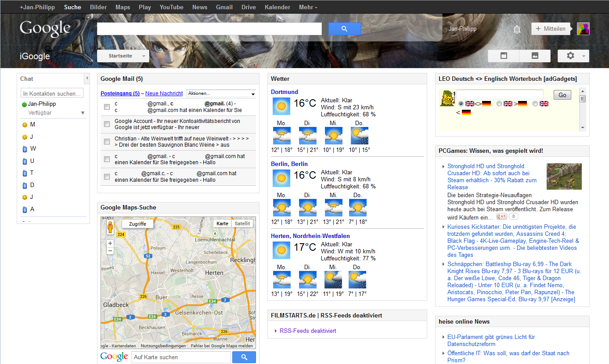Click Herten's current weather sun icon
Viewport: 609px width, 364px height.
[281, 250]
